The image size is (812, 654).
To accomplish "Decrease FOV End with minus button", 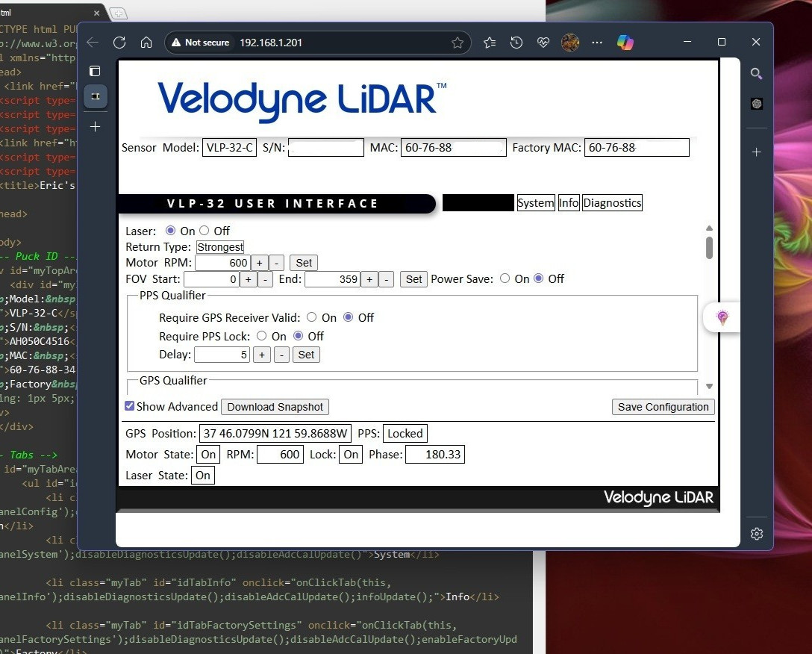I will coord(387,279).
